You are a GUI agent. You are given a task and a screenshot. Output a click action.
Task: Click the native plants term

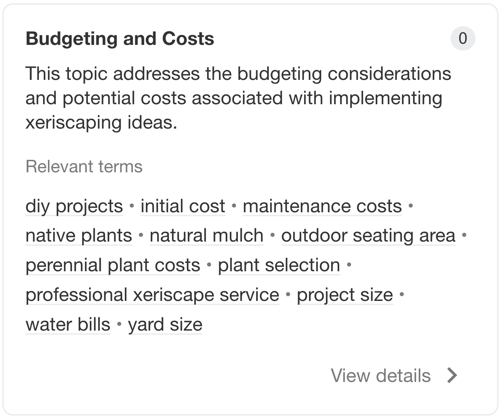pos(78,235)
